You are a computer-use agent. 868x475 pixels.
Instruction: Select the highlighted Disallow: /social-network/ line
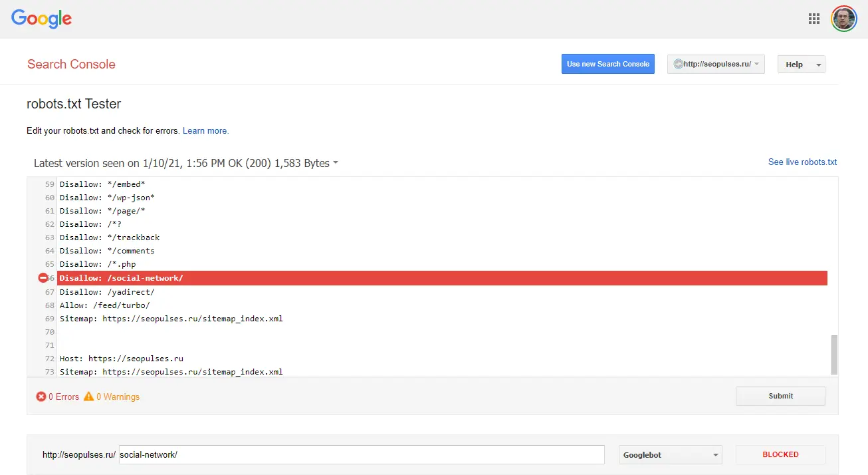pos(266,277)
